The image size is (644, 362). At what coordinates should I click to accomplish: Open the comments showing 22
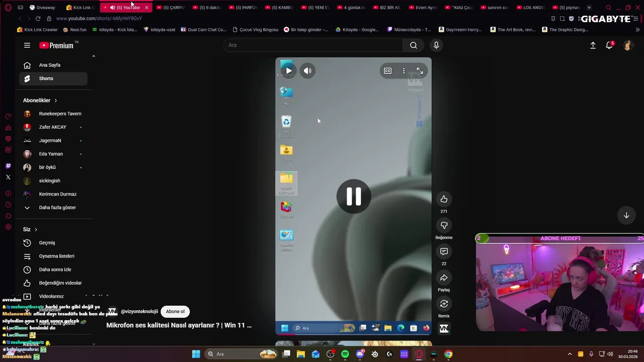(444, 251)
